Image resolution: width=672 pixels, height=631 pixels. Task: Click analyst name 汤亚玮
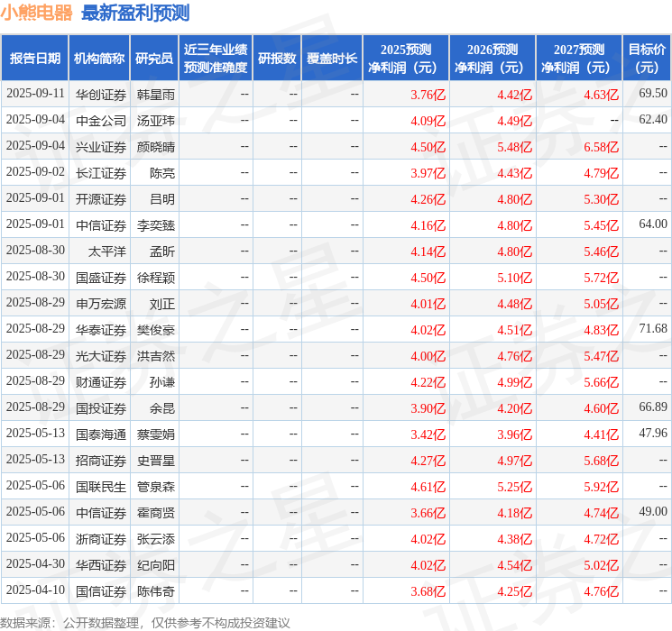pos(155,121)
